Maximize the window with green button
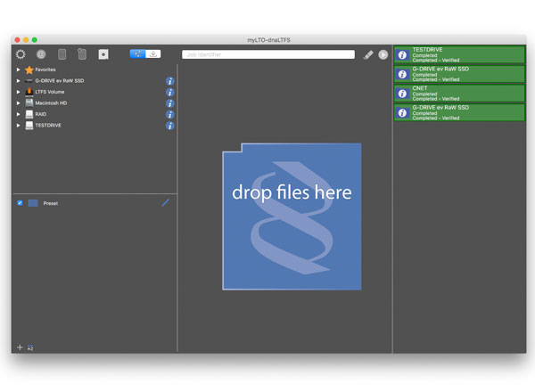This screenshot has width=535, height=392. [x=35, y=40]
